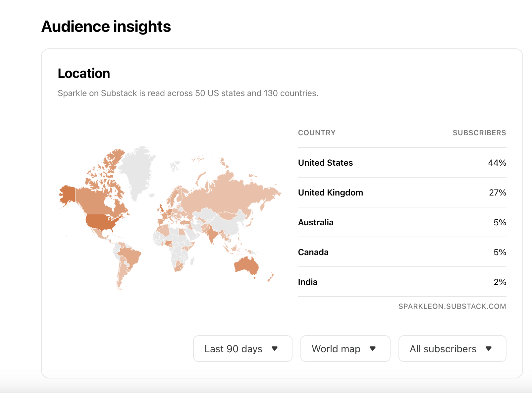532x393 pixels.
Task: Click the India label in country table
Action: click(307, 282)
